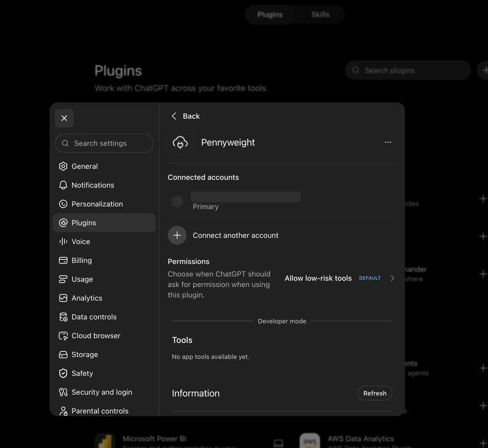The width and height of the screenshot is (488, 448).
Task: Click the background AWS Data Analytics plugin
Action: (393, 441)
